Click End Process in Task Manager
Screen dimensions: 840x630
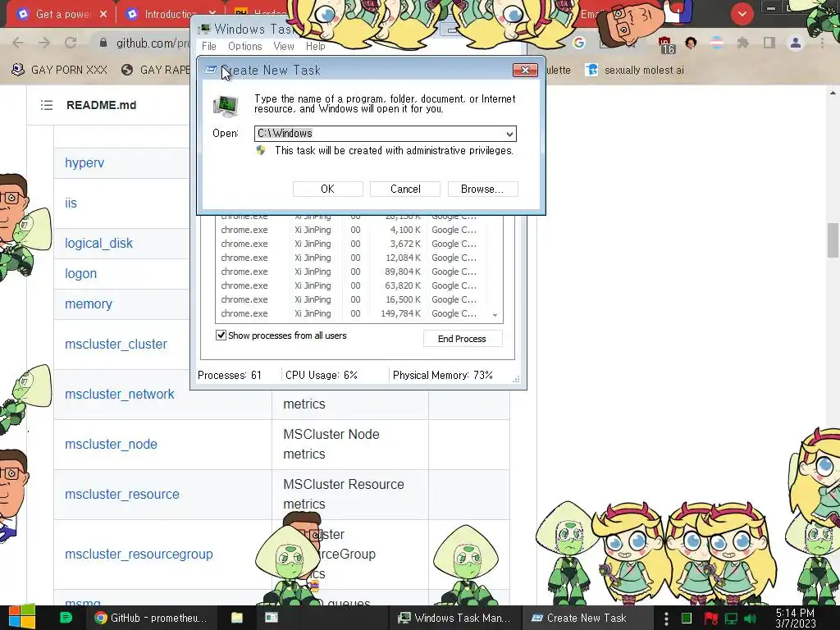tap(463, 339)
